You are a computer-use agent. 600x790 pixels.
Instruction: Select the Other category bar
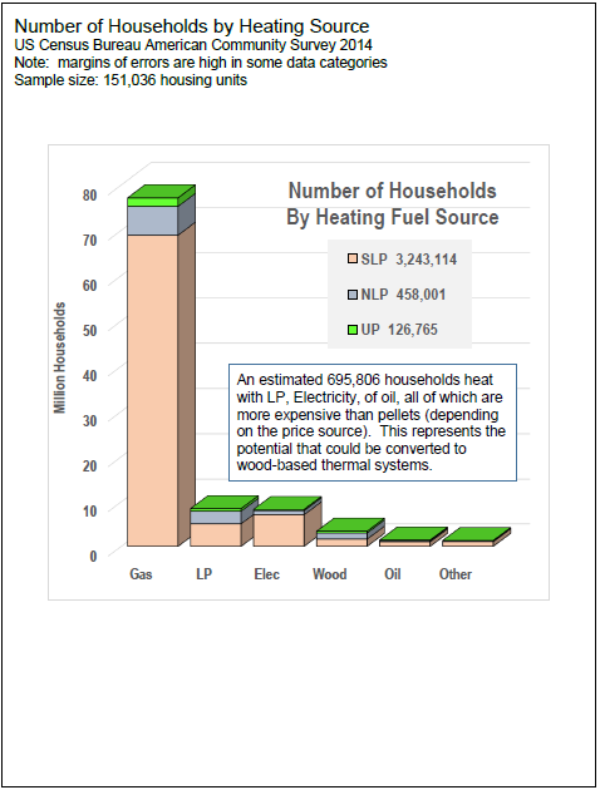point(468,543)
